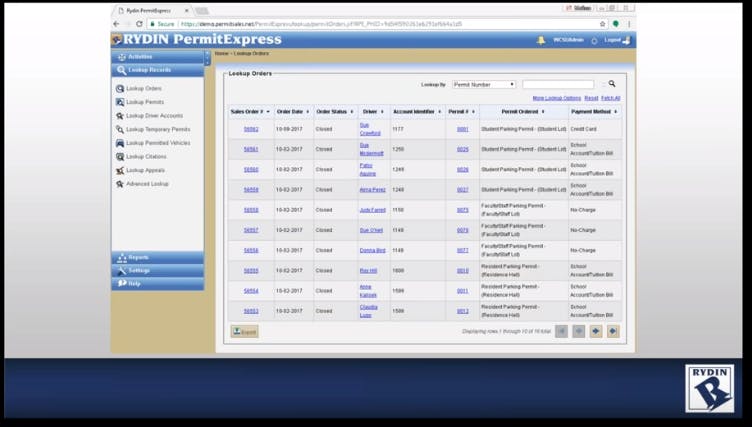Open the Chrome menu three-dot icon

pyautogui.click(x=629, y=24)
